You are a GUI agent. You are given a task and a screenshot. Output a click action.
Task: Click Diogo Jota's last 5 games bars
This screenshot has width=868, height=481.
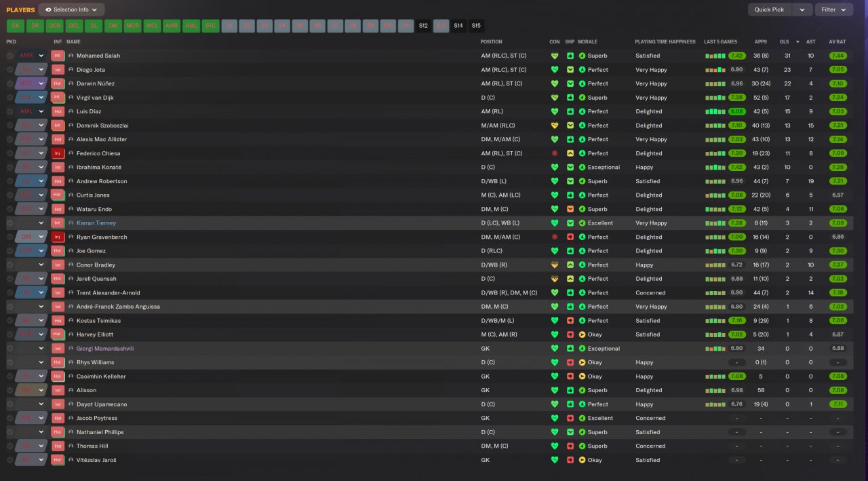[715, 70]
